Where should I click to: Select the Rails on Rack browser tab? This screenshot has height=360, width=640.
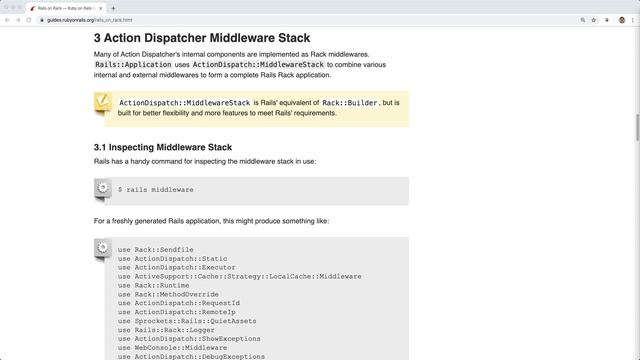tap(66, 8)
